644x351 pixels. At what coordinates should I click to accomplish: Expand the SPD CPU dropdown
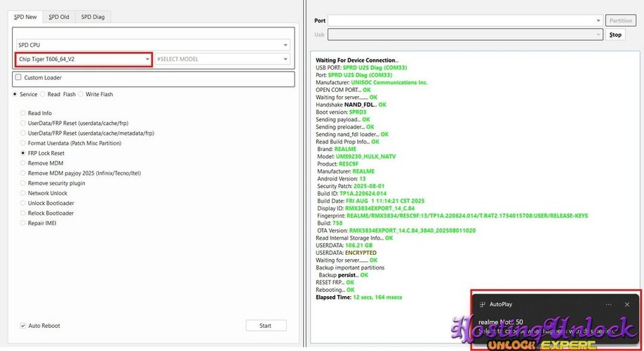[x=153, y=45]
